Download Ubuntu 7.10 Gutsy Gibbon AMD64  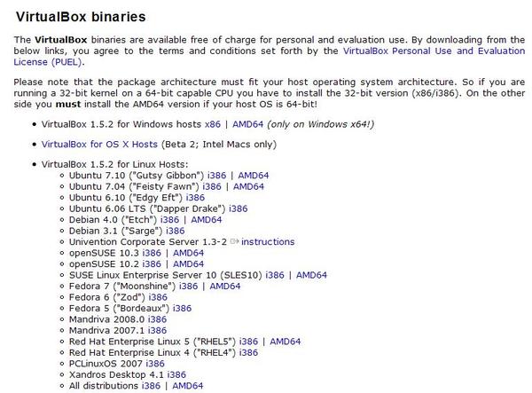(254, 176)
